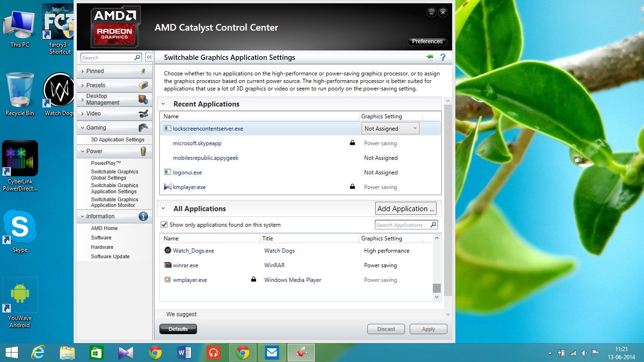644x362 pixels.
Task: Click the green pin page icon
Action: [x=429, y=58]
